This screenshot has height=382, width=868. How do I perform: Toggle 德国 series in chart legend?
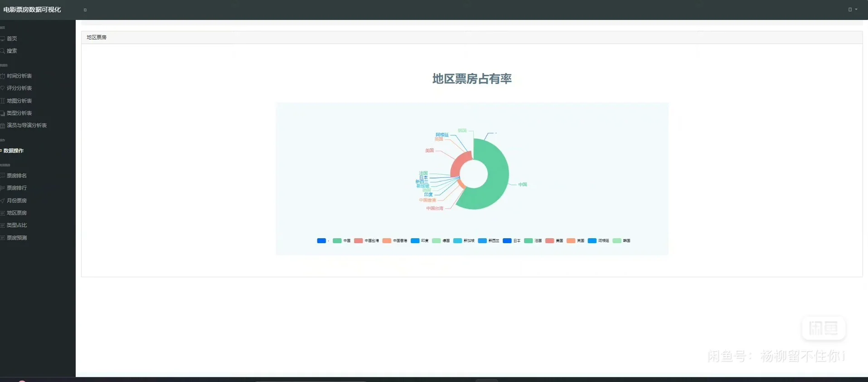pos(441,241)
